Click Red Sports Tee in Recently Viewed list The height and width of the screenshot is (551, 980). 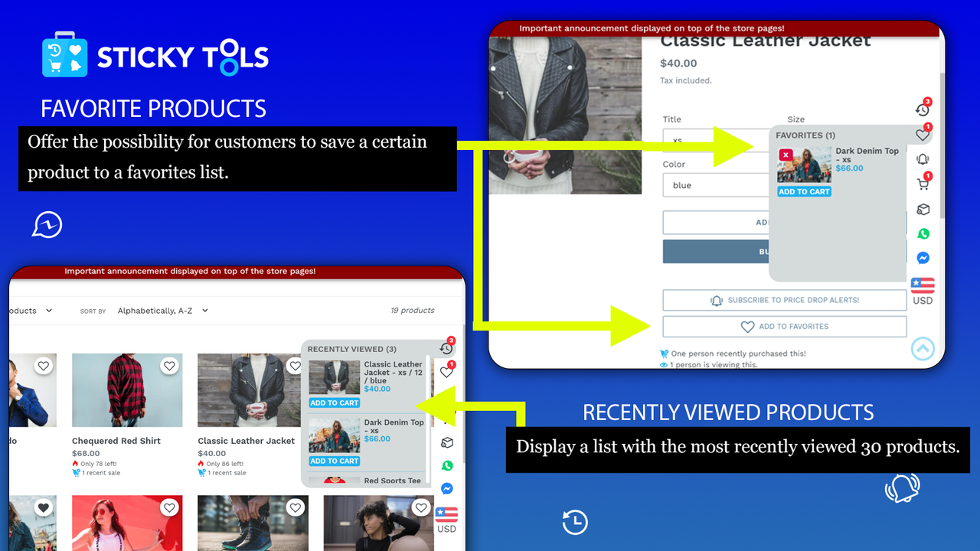tap(392, 481)
